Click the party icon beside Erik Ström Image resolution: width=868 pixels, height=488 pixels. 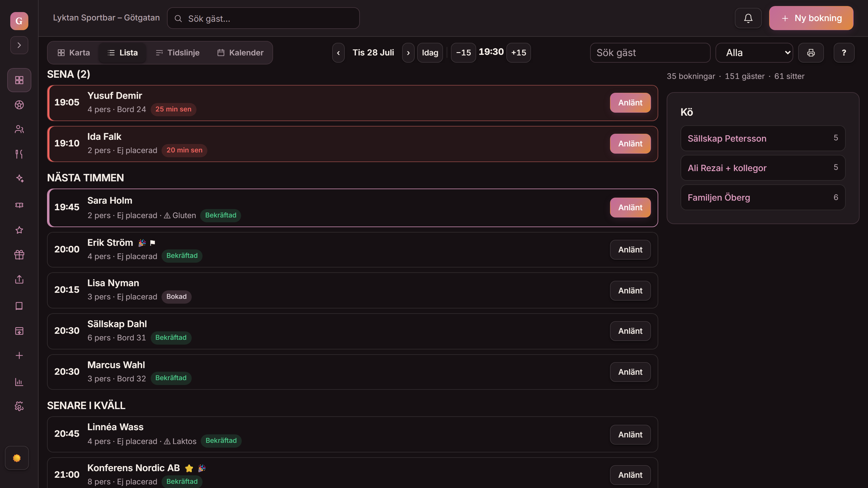click(x=142, y=243)
